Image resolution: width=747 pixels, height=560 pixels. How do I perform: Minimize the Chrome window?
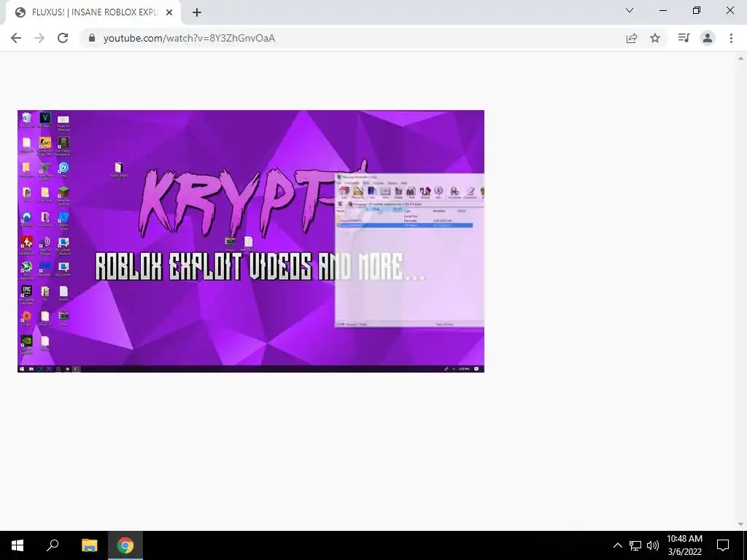tap(662, 10)
